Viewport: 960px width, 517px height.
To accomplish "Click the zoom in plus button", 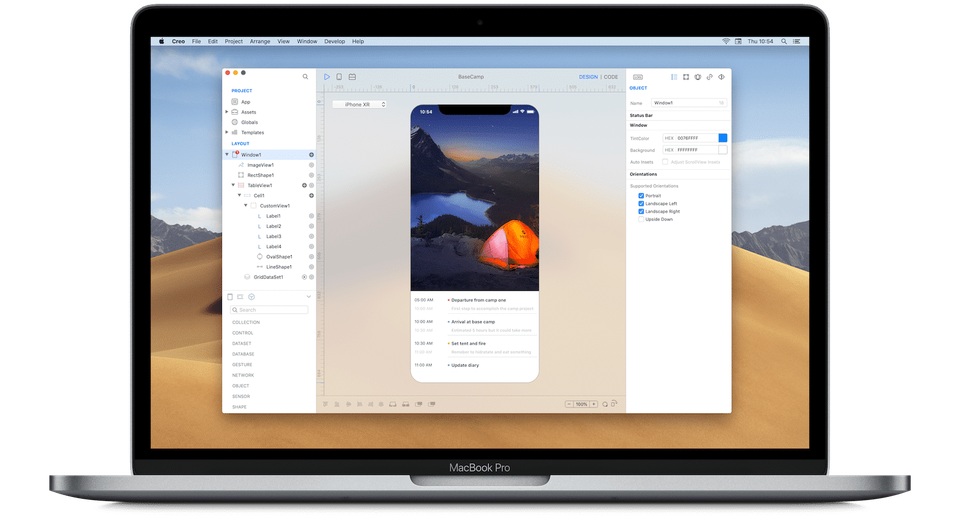I will (593, 404).
